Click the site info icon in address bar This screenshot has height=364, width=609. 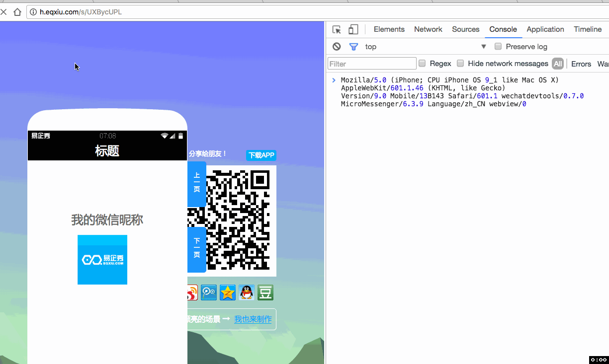[x=33, y=12]
